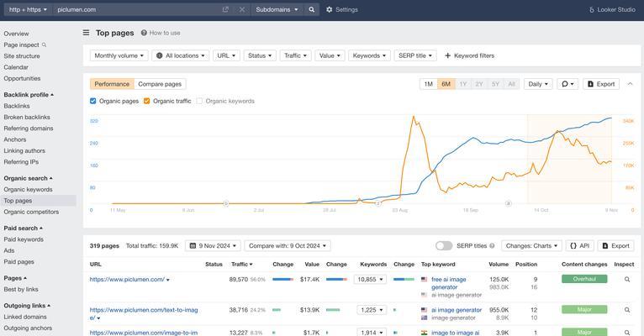Open the http + https protocol dropdown
Screen dimensions: 644x336
pos(28,9)
